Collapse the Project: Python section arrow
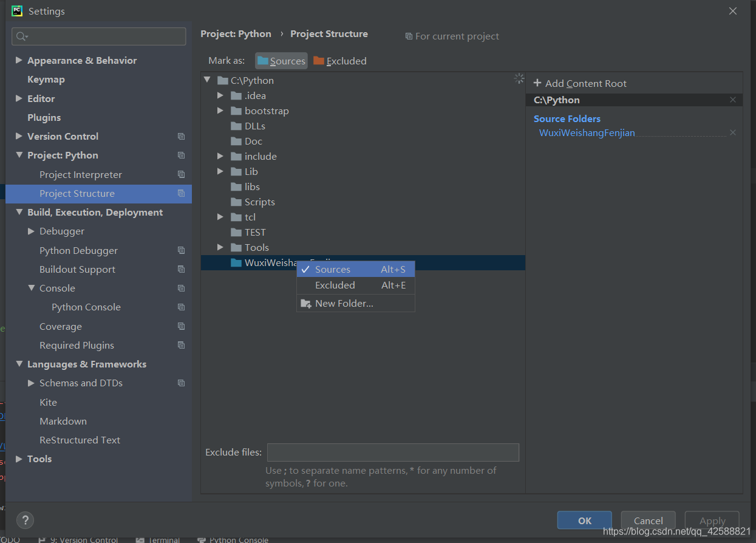 click(x=19, y=155)
